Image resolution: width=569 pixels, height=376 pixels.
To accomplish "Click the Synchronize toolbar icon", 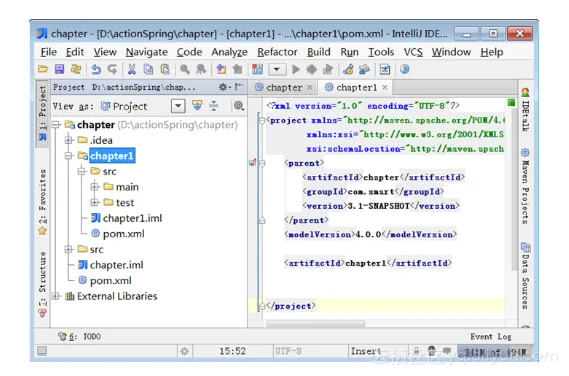I will click(x=76, y=69).
